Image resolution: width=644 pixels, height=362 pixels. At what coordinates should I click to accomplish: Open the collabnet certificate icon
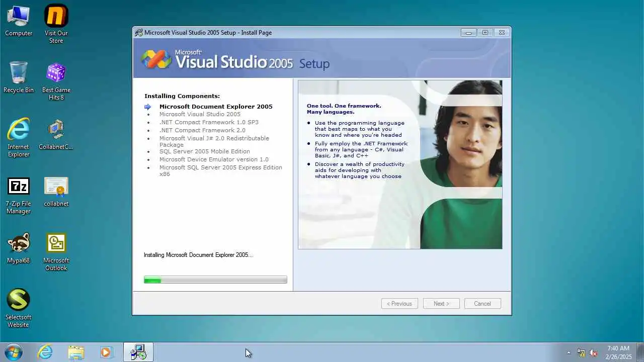tap(56, 192)
